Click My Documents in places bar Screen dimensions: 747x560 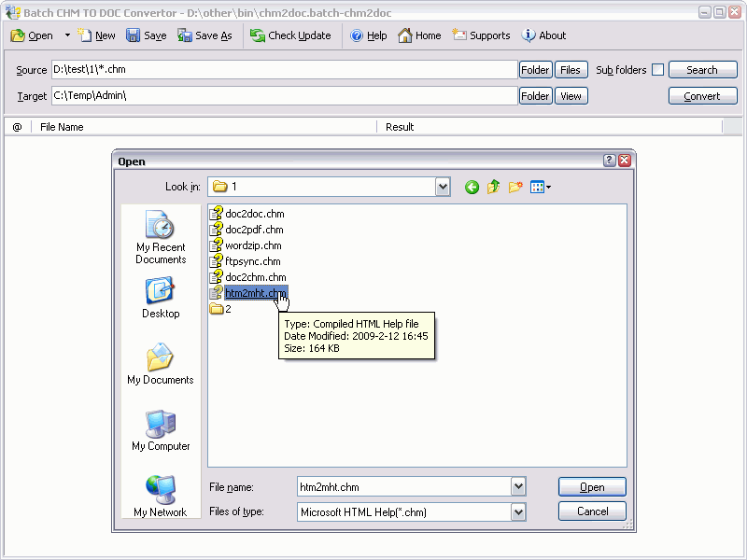coord(161,364)
